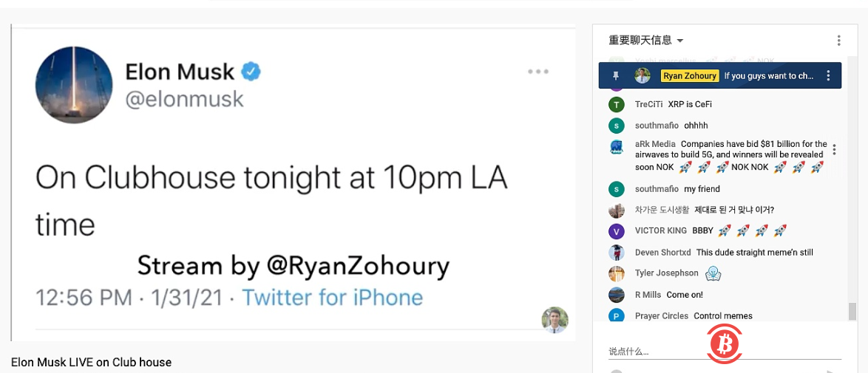Click the chat scrollbar thumb
This screenshot has width=868, height=373.
(852, 311)
